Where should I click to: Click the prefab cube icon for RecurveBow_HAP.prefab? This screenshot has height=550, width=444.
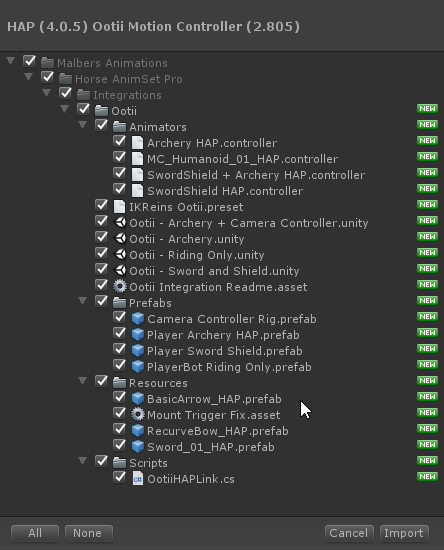138,431
